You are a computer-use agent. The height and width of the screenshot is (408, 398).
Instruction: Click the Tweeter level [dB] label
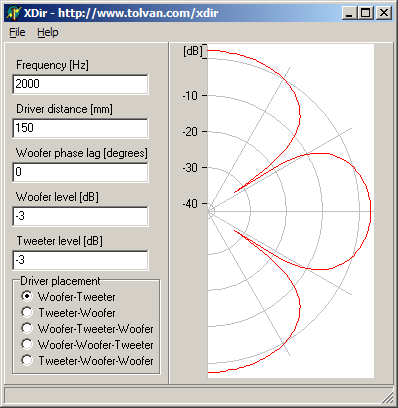pos(60,241)
